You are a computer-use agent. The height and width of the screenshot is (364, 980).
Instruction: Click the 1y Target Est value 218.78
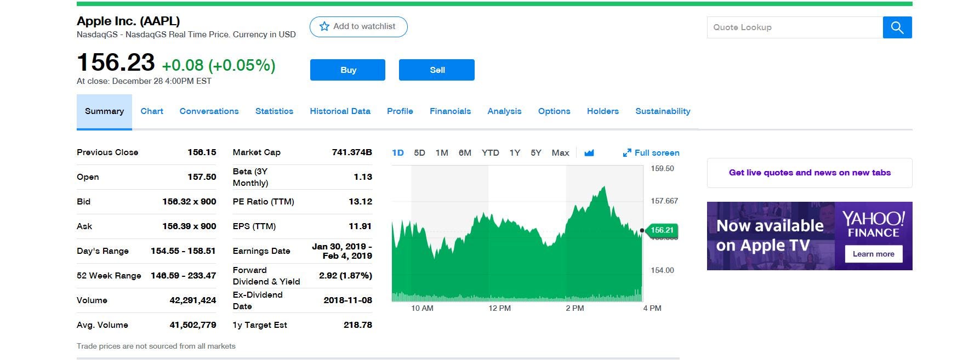coord(358,325)
